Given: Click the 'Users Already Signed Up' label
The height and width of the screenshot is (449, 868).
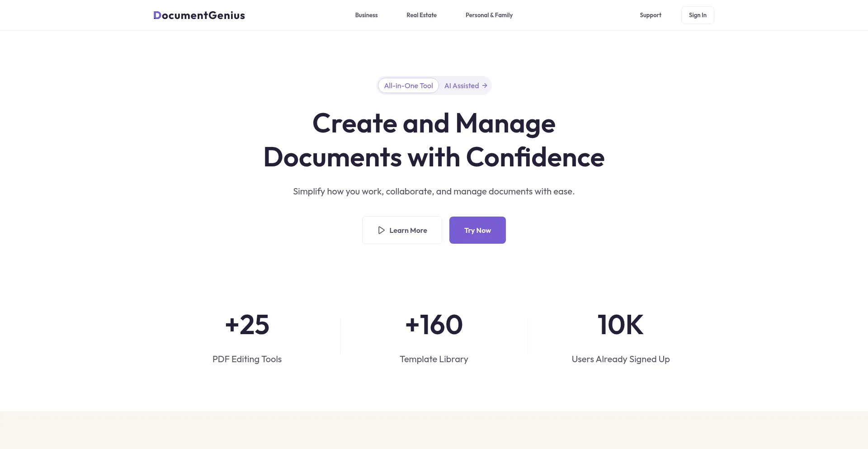Looking at the screenshot, I should 621,359.
